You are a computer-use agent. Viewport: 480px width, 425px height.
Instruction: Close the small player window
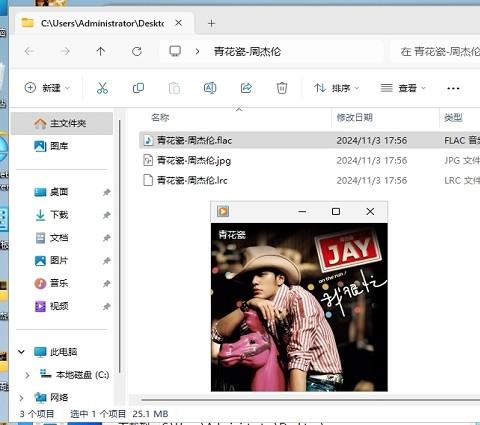[370, 212]
